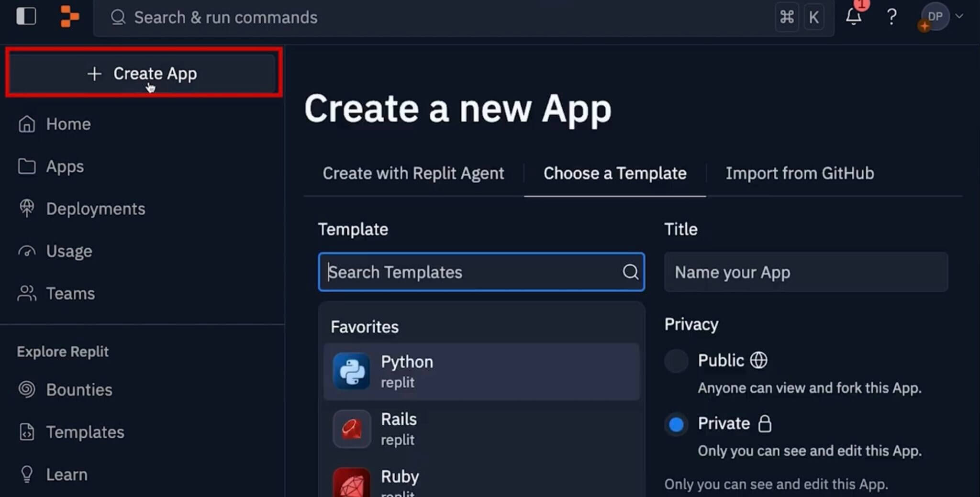The image size is (980, 497).
Task: Switch to Create with Replit Agent tab
Action: [x=413, y=173]
